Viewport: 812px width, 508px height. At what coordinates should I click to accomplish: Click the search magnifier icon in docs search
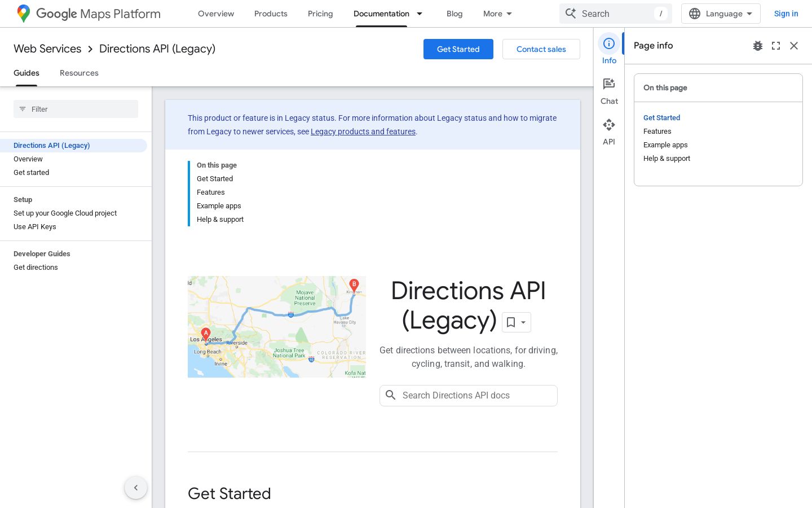(x=391, y=395)
